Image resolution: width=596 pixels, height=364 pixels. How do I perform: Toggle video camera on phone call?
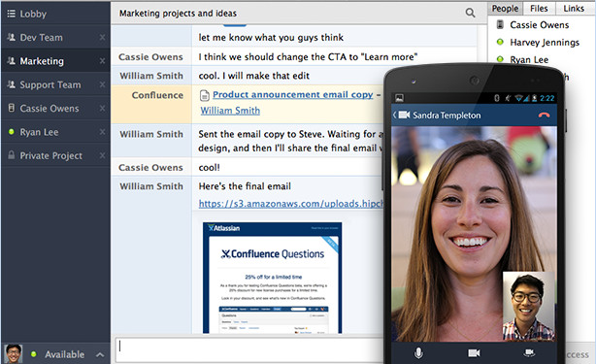point(474,353)
